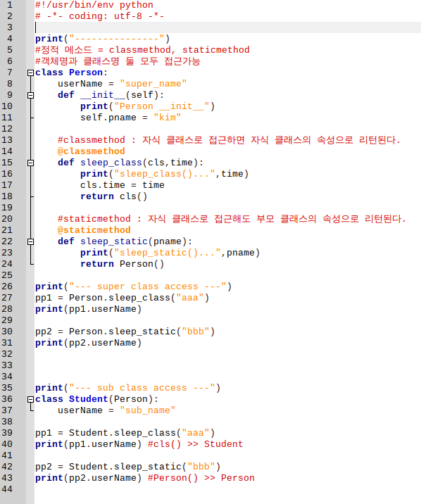Collapse the class Student fold marker
Screen dimensions: 421x504
click(30, 399)
